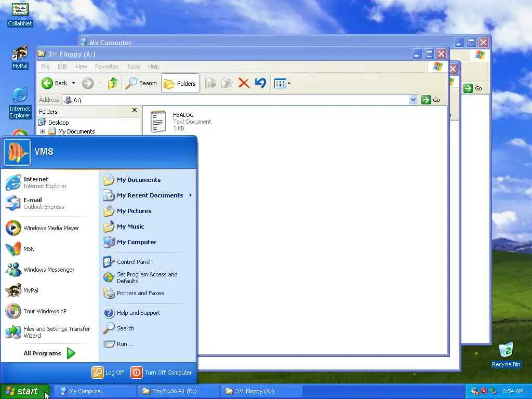The height and width of the screenshot is (399, 532).
Task: Open the File menu in Floppy window
Action: pos(45,66)
